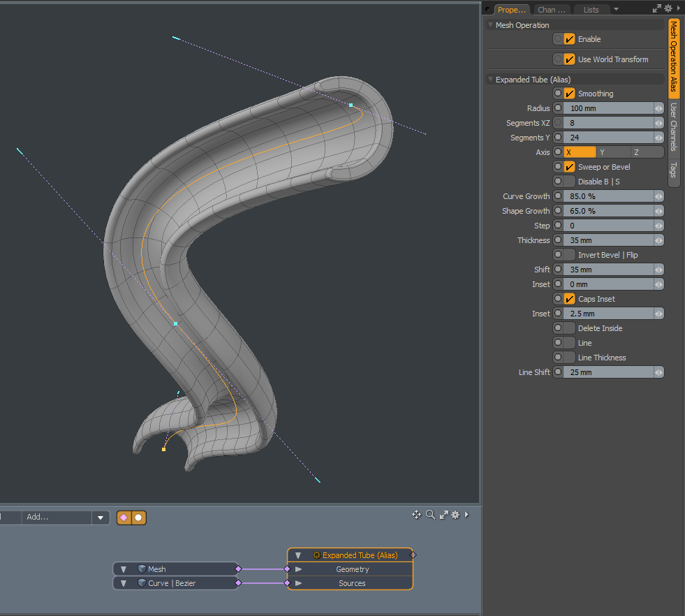Screen dimensions: 685x616
Task: Click inside the Segments Y value field
Action: (607, 138)
